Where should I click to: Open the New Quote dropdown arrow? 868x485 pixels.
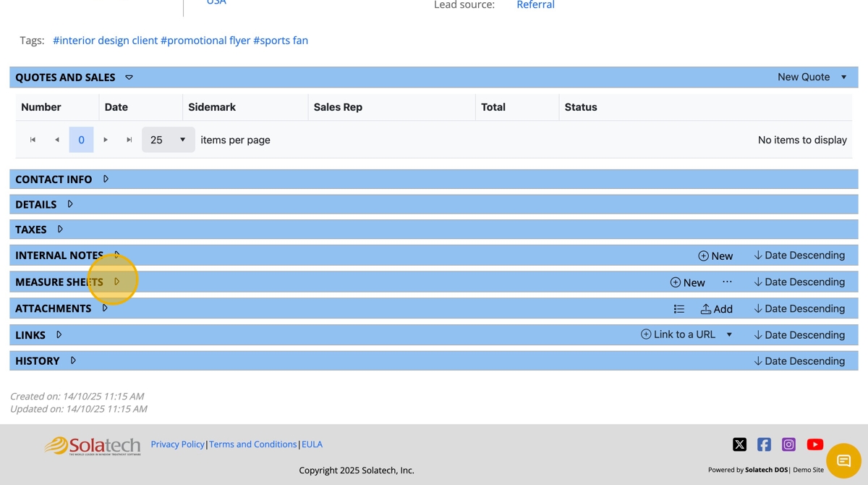[x=843, y=77]
